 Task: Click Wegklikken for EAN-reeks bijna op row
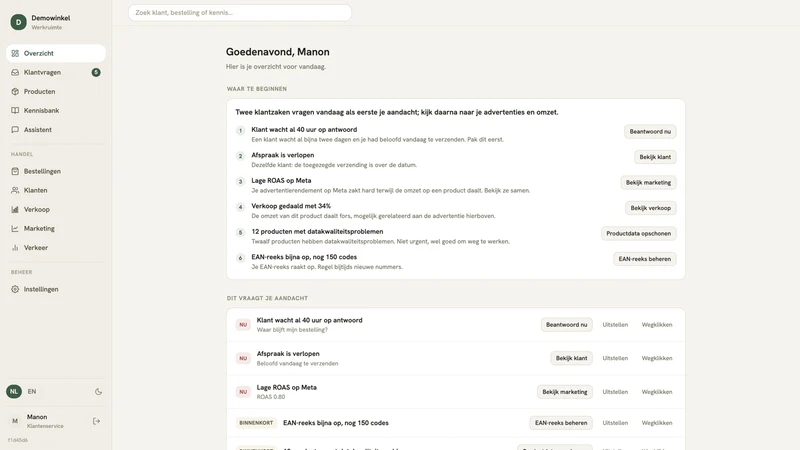tap(657, 423)
